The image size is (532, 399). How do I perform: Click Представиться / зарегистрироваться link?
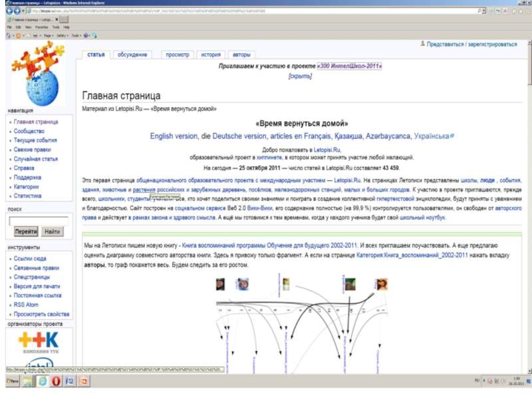[x=471, y=44]
